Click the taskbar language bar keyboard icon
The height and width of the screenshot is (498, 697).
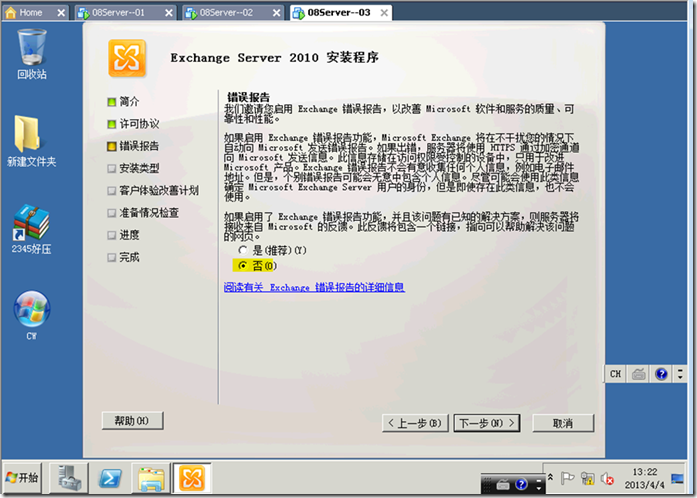pyautogui.click(x=503, y=484)
